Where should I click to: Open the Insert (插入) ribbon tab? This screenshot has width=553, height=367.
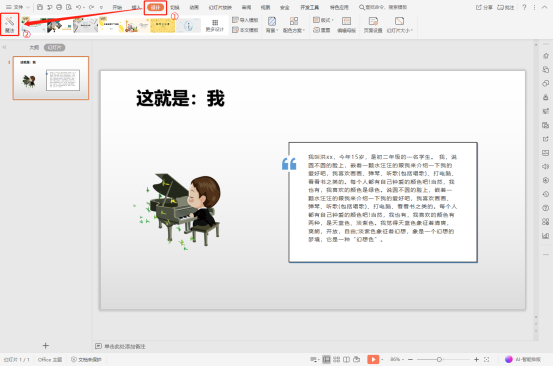point(136,7)
